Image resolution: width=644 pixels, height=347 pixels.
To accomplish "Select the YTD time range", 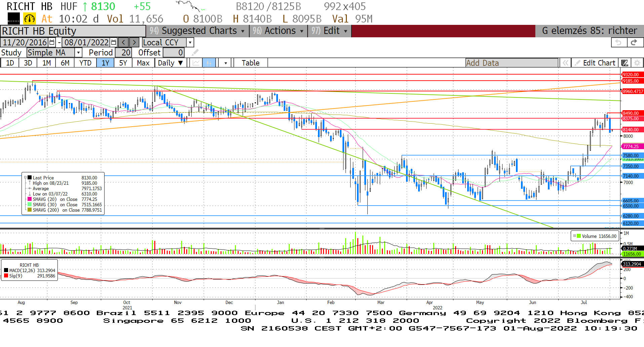I will click(x=85, y=63).
